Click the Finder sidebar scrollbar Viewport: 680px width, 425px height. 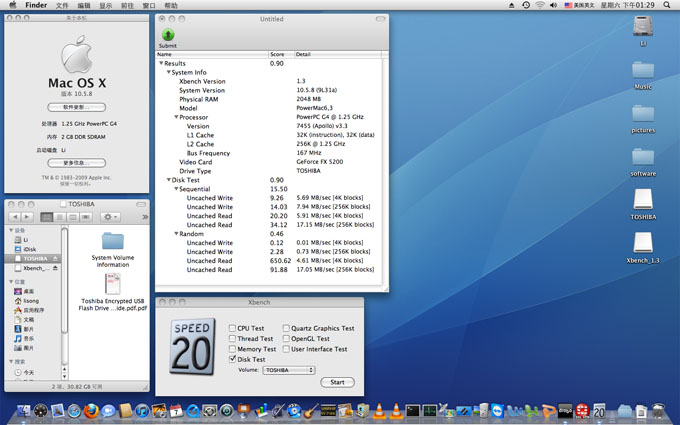[65, 280]
